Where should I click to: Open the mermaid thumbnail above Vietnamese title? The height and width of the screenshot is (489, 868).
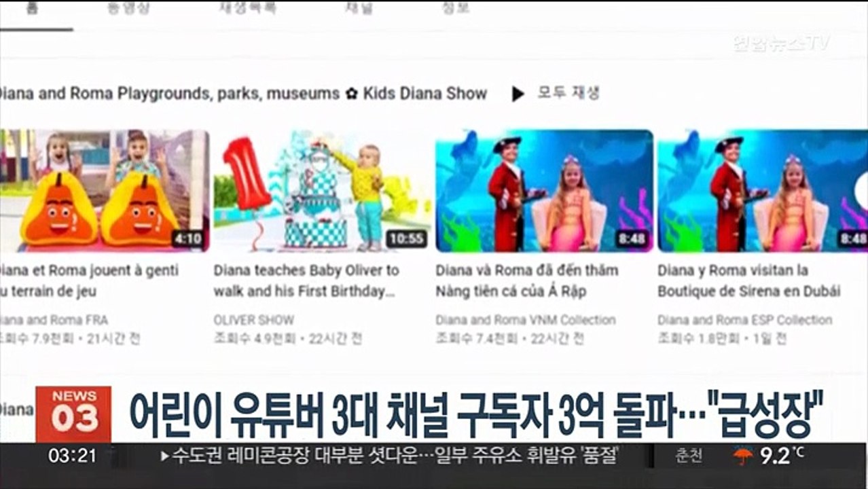544,191
